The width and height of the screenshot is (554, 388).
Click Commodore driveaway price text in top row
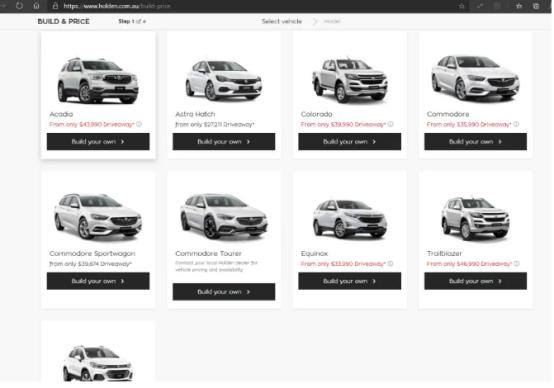(469, 124)
